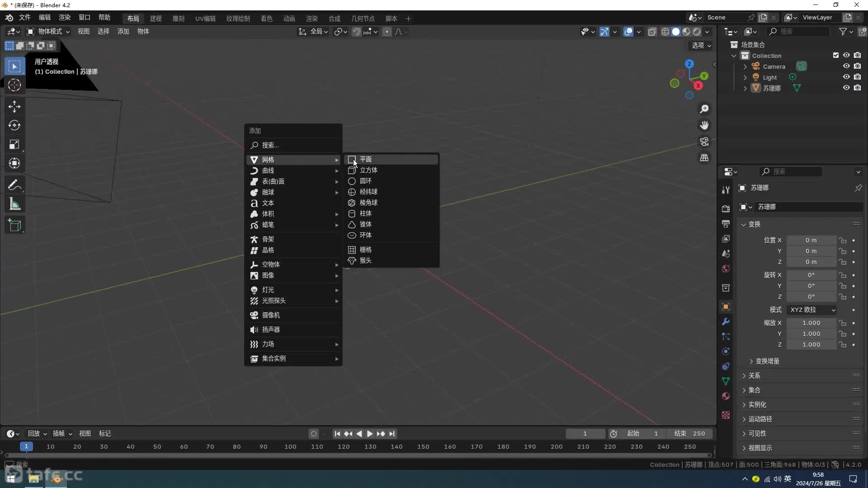This screenshot has height=488, width=868.
Task: Toggle X-ray mode in viewport header
Action: point(652,32)
